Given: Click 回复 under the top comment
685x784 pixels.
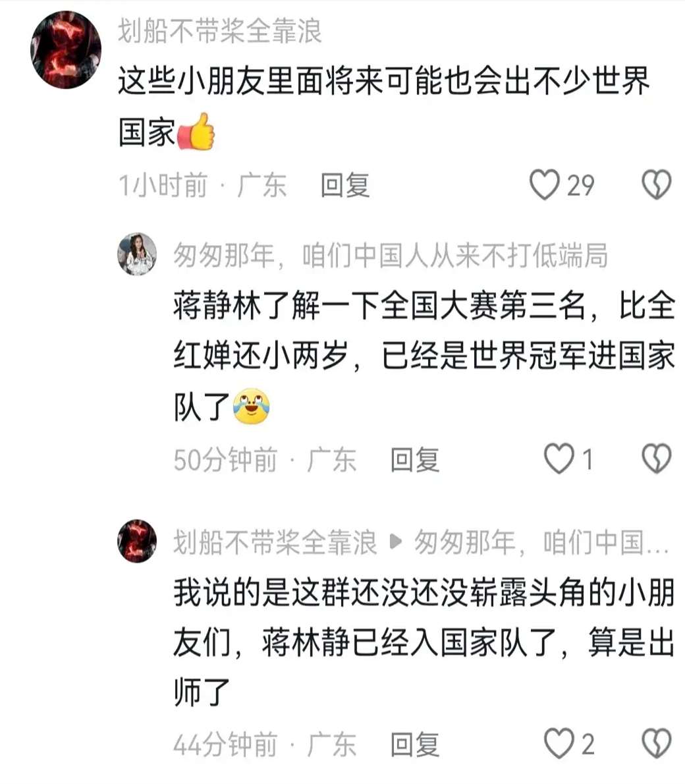Looking at the screenshot, I should [x=345, y=186].
